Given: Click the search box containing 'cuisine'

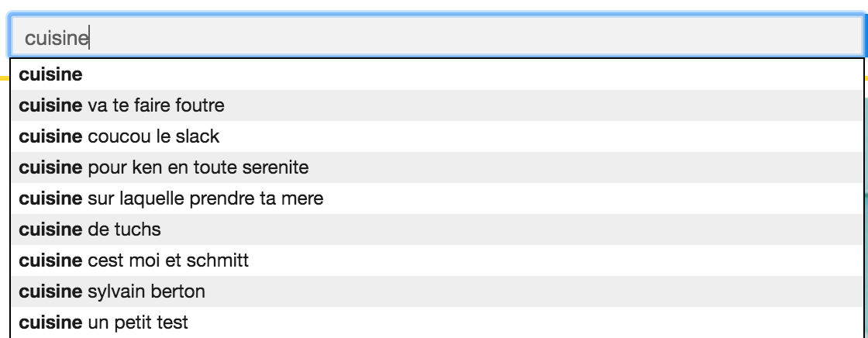Looking at the screenshot, I should 434,36.
